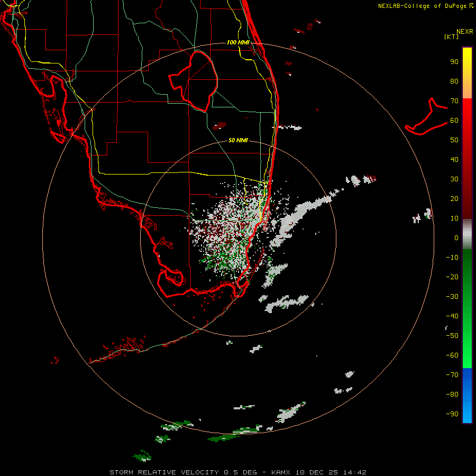This screenshot has width=476, height=476.
Task: Select the 90 value on the velocity scale
Action: click(x=454, y=62)
